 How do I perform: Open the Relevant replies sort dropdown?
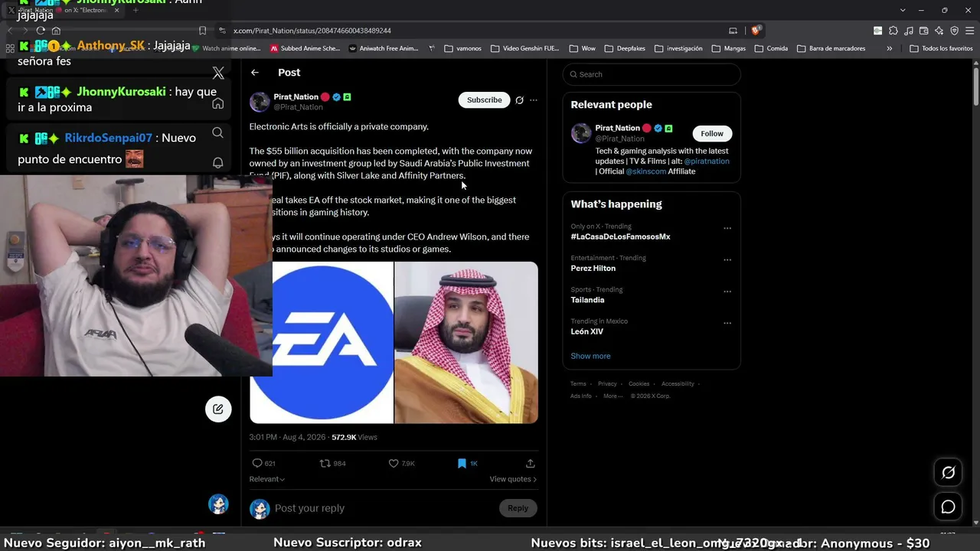coord(266,479)
